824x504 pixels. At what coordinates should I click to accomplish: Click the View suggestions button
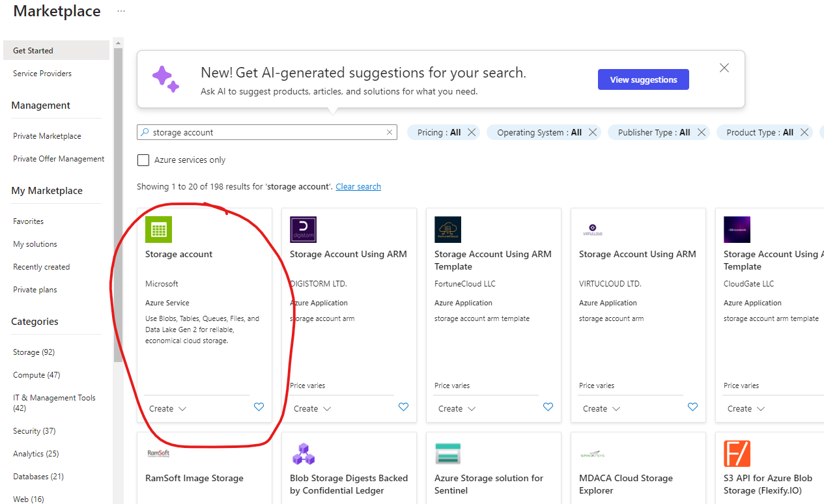point(644,79)
